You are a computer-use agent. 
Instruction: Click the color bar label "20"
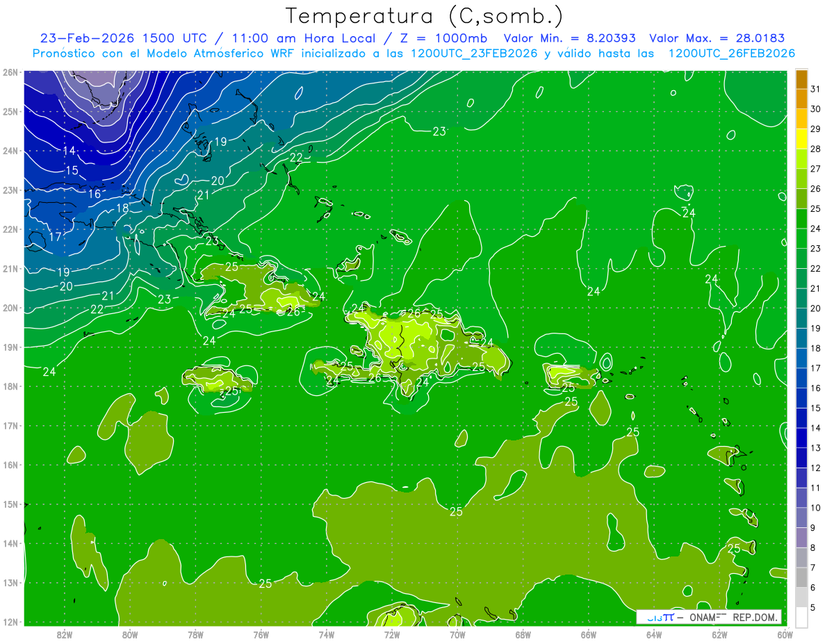point(816,308)
